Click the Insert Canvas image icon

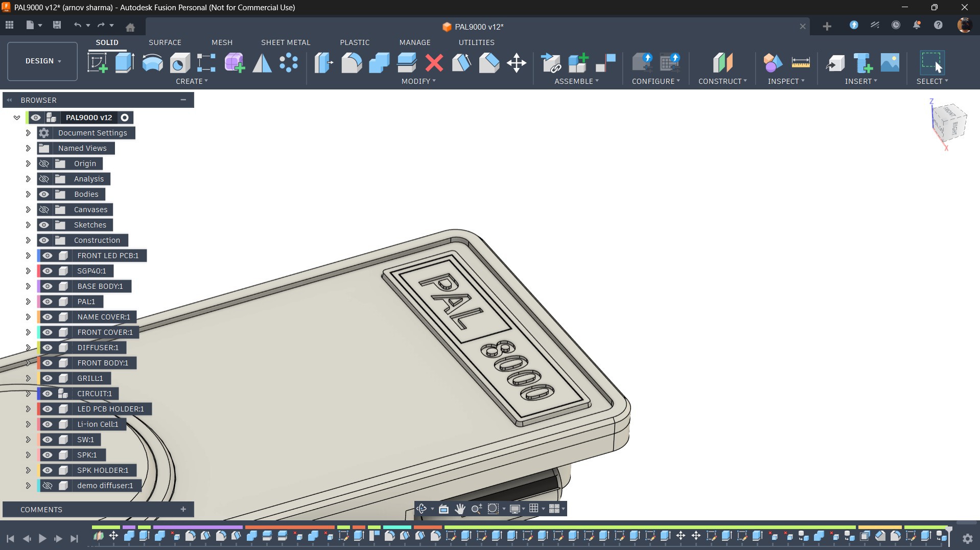tap(890, 63)
